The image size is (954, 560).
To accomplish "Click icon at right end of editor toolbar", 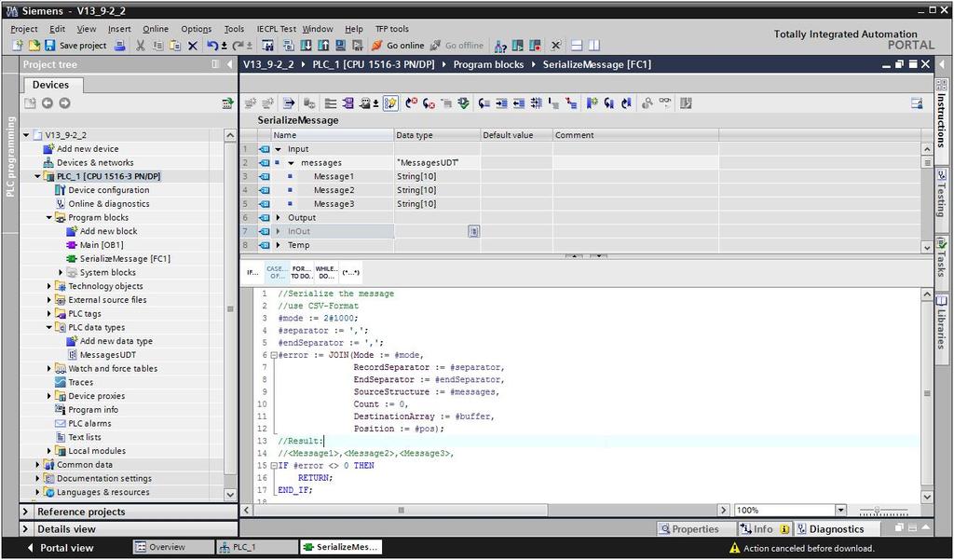I will point(917,103).
